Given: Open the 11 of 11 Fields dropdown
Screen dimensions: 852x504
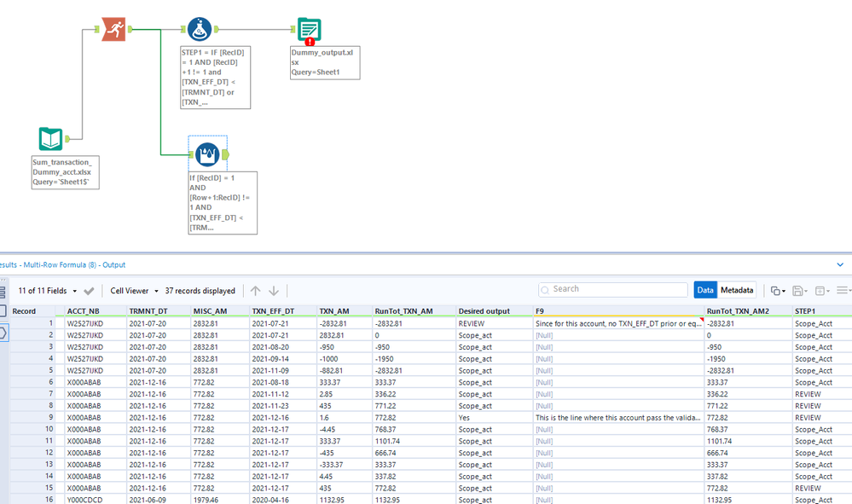Looking at the screenshot, I should 48,291.
